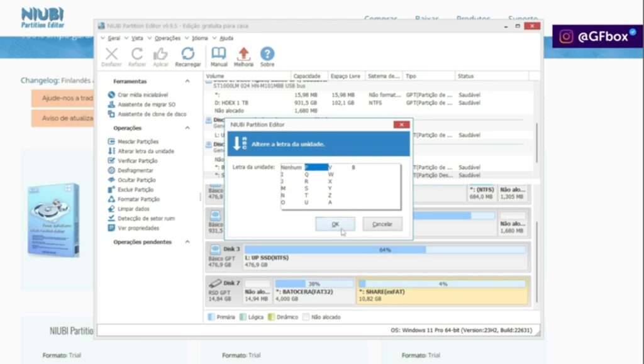
Task: Pick drive letter S in the list
Action: [306, 189]
